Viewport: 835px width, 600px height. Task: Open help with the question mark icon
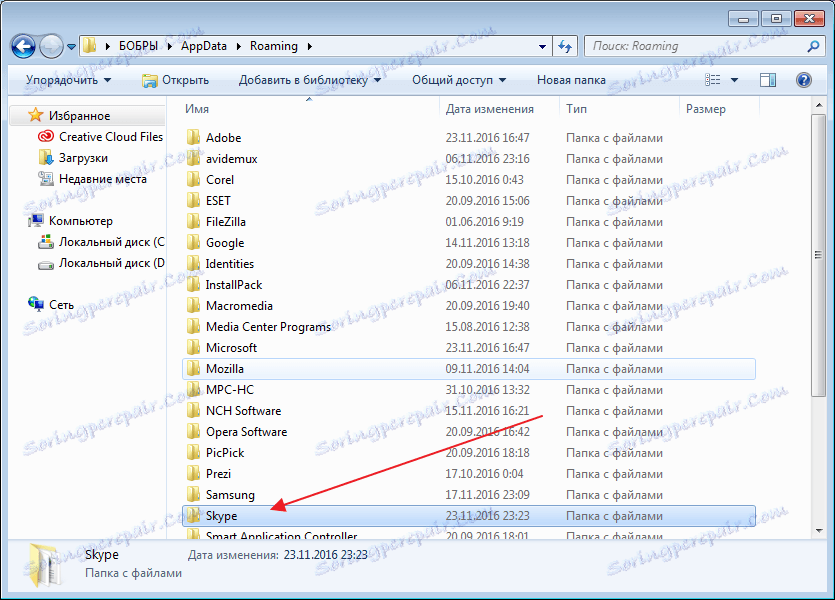click(804, 80)
